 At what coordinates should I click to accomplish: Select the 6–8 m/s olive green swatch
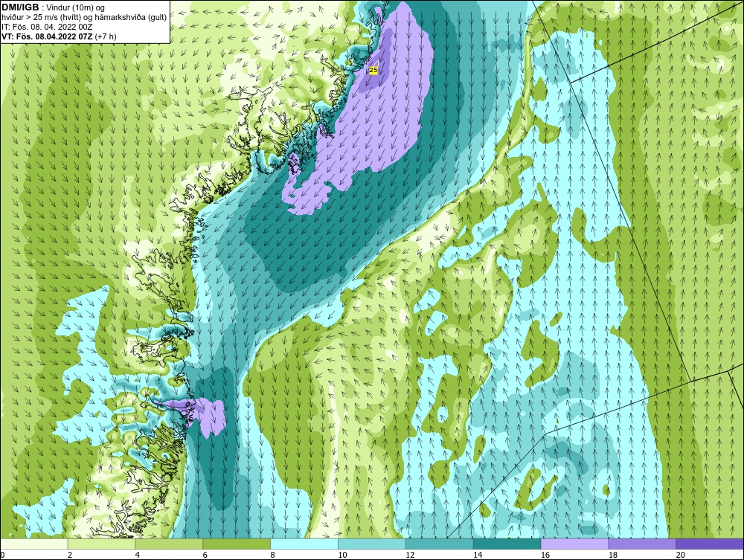(237, 544)
